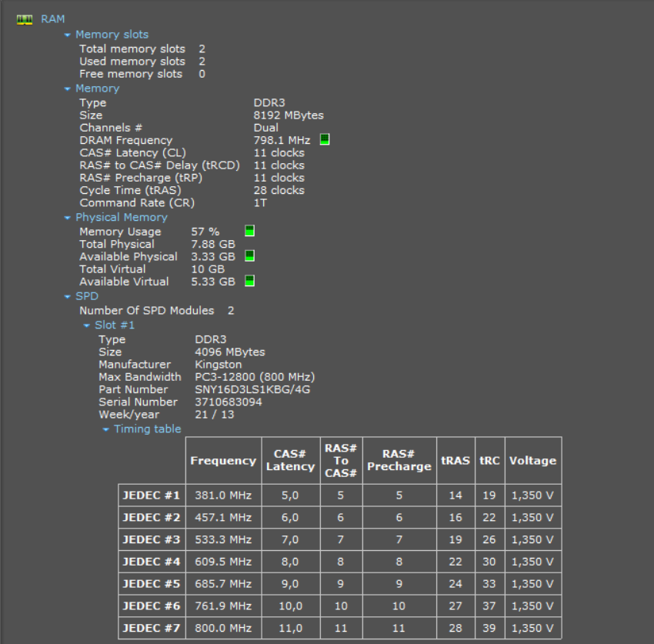Click the Physical Memory heading label

point(122,217)
